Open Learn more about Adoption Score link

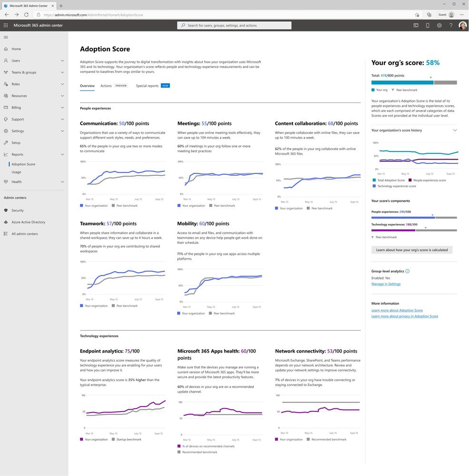(x=397, y=310)
